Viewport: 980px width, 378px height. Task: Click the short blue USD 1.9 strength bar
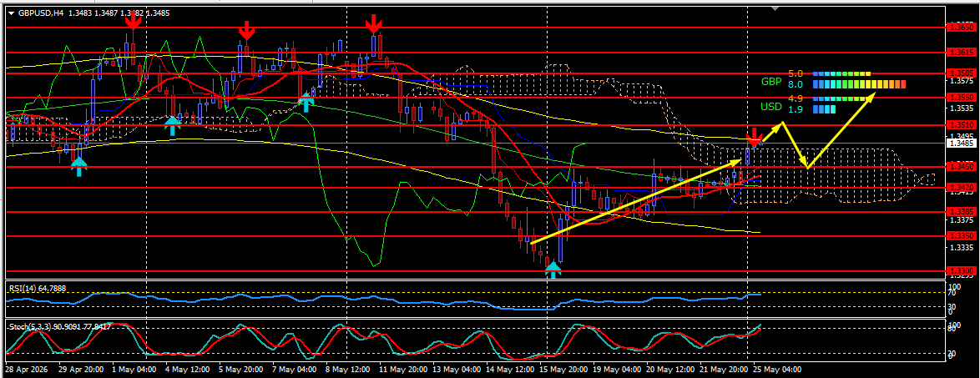coord(824,109)
